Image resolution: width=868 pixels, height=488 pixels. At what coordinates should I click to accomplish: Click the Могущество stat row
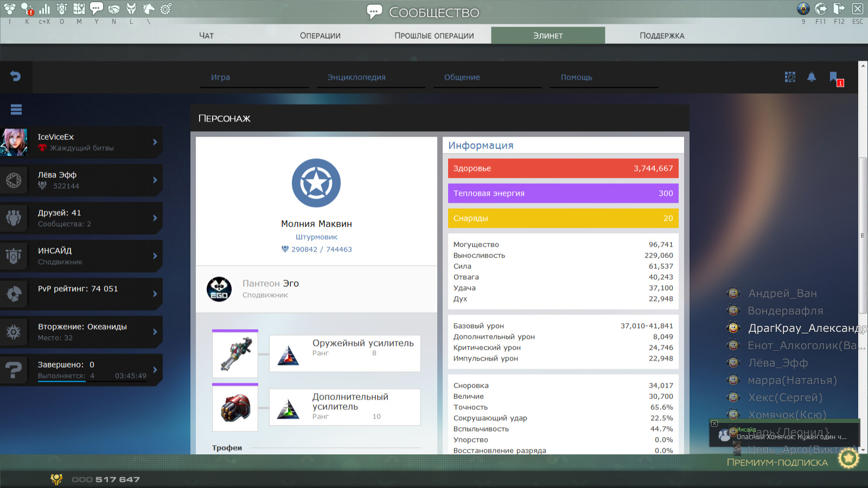563,245
